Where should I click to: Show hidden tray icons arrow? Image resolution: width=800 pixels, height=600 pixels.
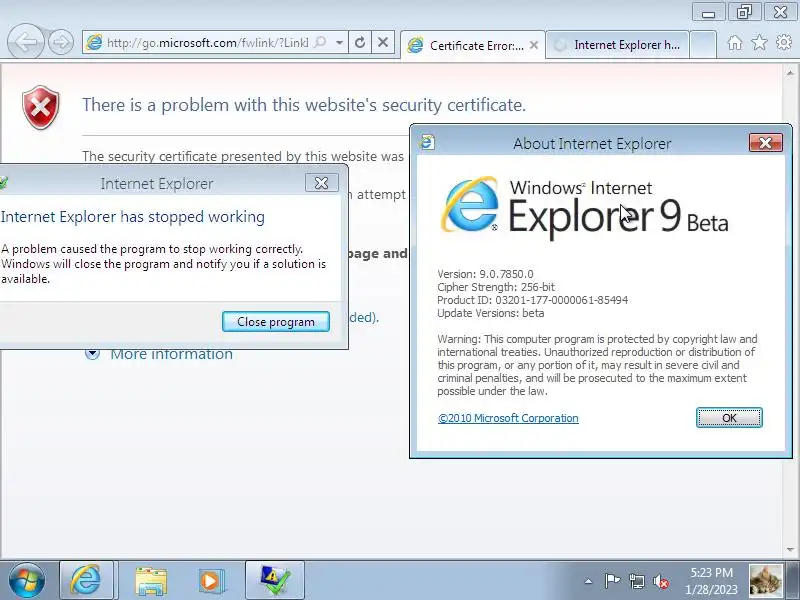point(588,581)
